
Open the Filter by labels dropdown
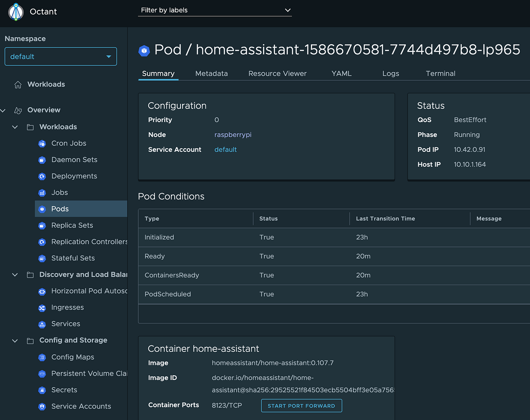point(215,10)
